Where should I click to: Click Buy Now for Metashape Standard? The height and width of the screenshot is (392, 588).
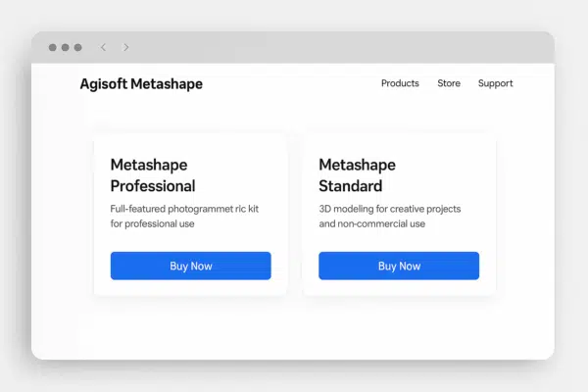pos(399,266)
